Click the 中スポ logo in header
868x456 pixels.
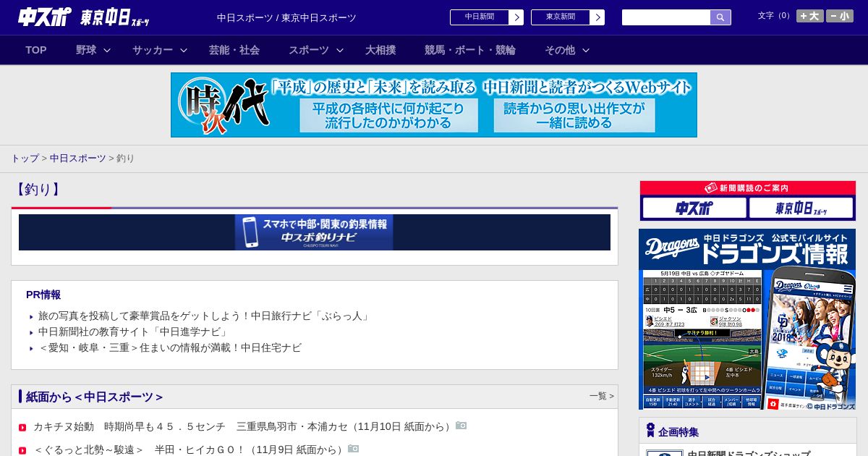click(45, 17)
